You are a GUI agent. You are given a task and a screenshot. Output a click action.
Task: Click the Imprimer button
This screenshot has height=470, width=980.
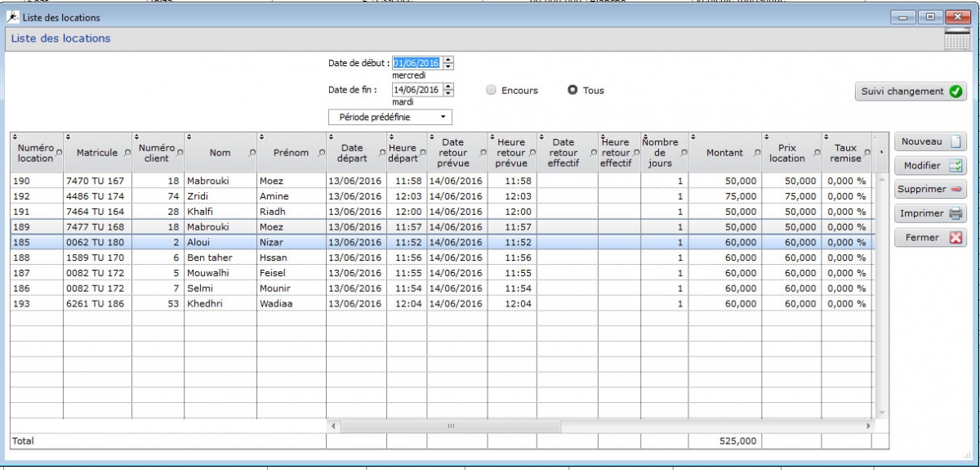(x=931, y=214)
